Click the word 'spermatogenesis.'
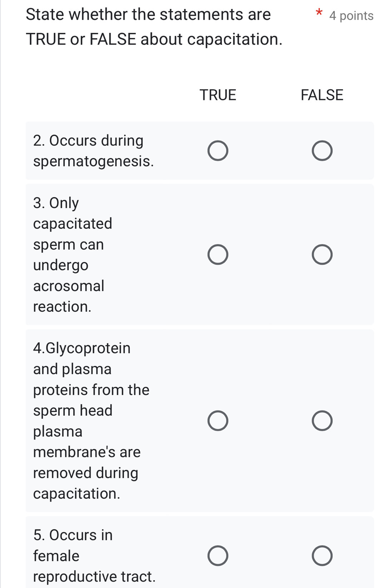 (94, 161)
